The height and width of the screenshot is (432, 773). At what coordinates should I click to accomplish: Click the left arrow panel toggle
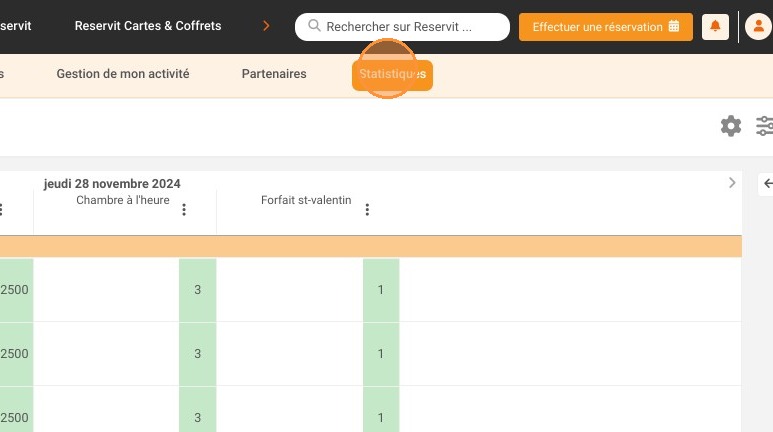pos(767,183)
